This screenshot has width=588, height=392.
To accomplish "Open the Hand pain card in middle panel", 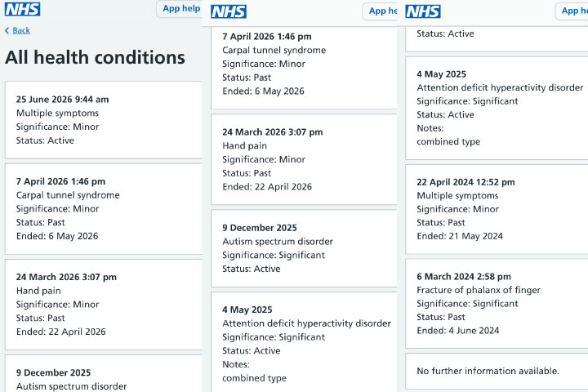I will [304, 159].
